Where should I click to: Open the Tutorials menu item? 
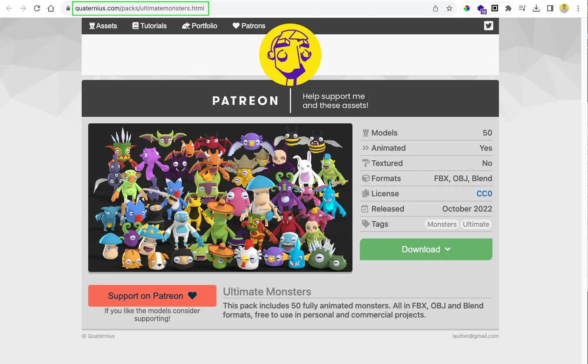click(149, 26)
